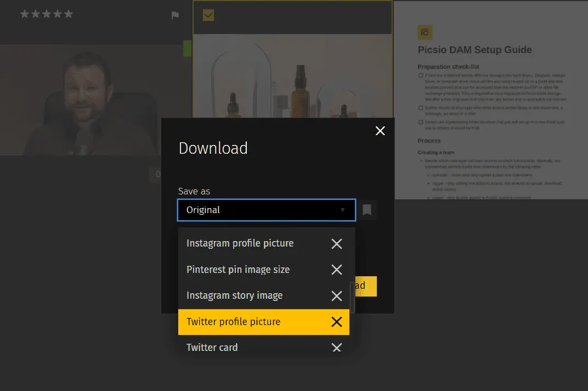The height and width of the screenshot is (391, 588).
Task: Remove Instagram story image preset
Action: pos(337,296)
